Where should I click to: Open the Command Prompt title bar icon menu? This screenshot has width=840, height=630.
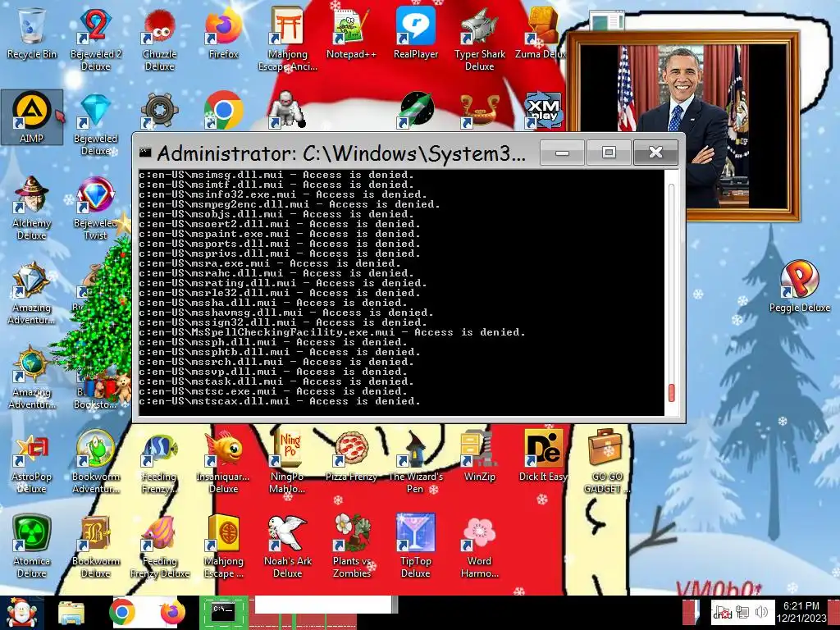click(144, 153)
